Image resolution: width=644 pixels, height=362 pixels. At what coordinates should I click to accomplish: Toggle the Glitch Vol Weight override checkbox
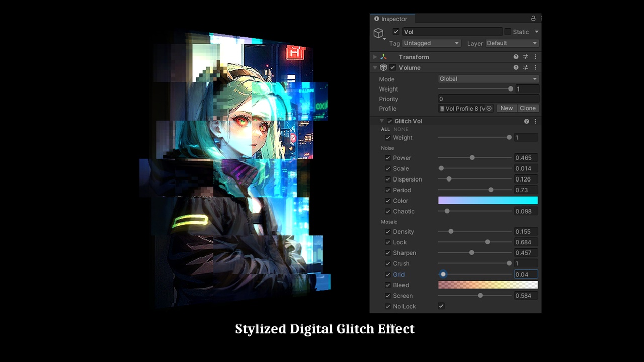(387, 138)
